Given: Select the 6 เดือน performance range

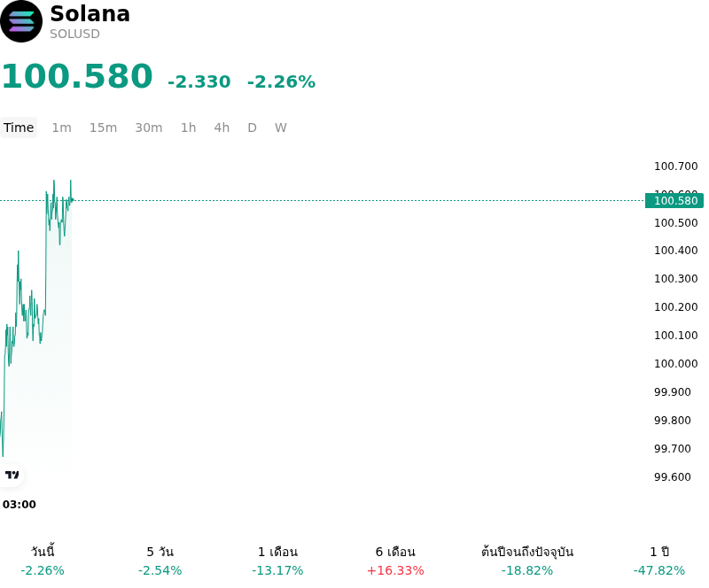Looking at the screenshot, I should (x=395, y=561).
